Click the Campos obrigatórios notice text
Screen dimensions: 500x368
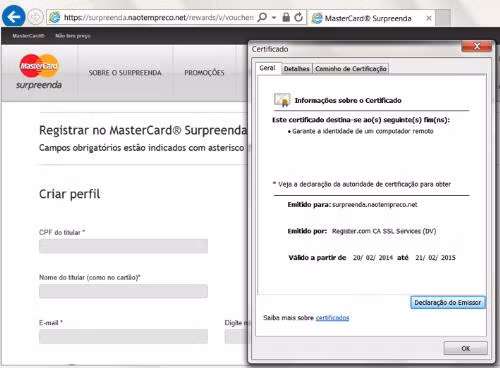[x=143, y=148]
